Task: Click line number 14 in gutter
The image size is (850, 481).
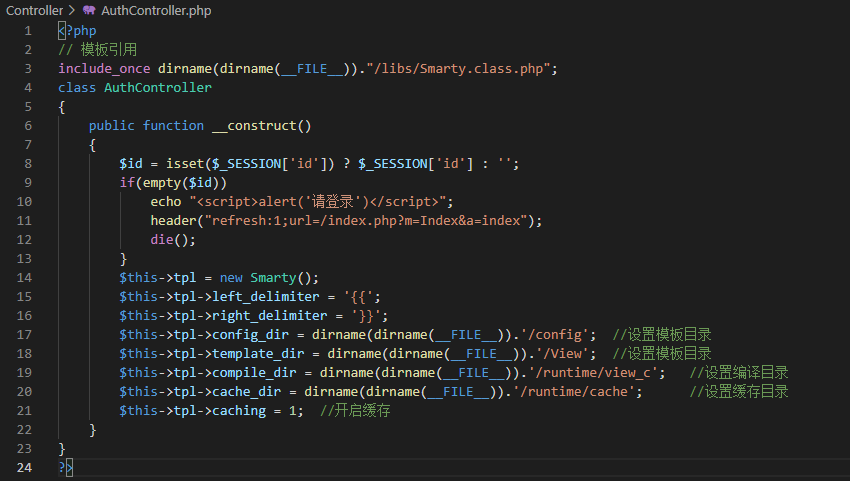Action: click(24, 278)
